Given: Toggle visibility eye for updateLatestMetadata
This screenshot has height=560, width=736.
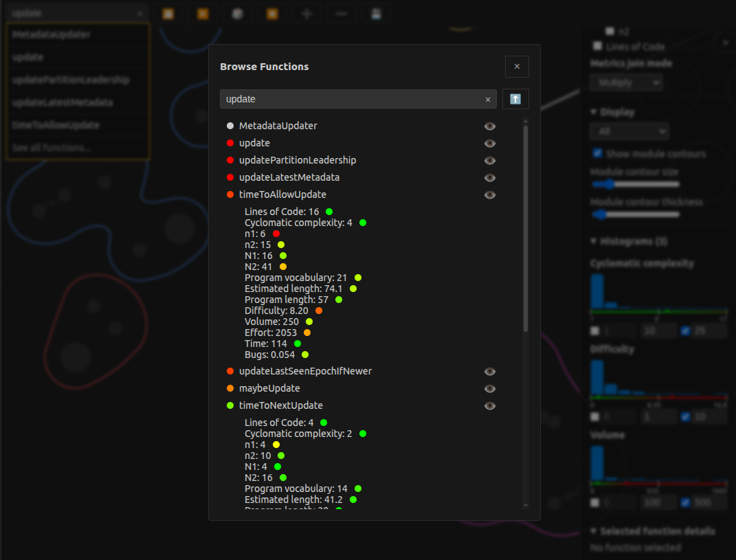Looking at the screenshot, I should click(489, 177).
